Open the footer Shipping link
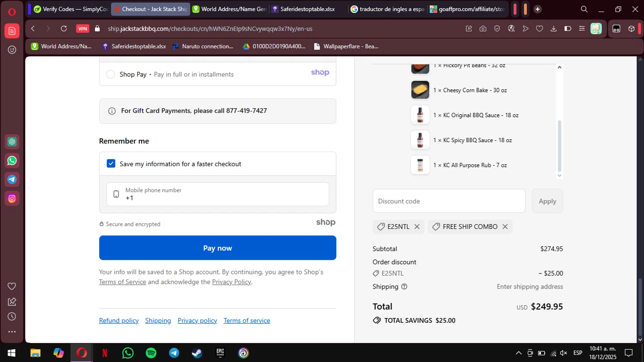644x362 pixels. coord(158,320)
